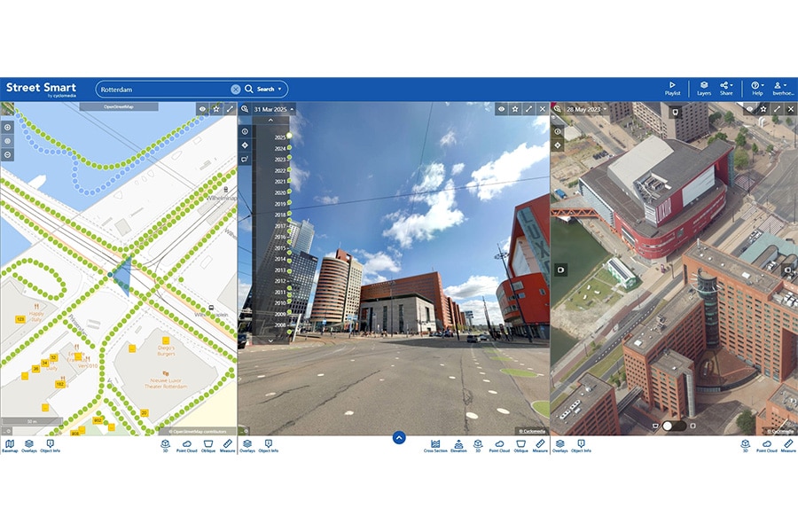This screenshot has height=532, width=798.
Task: Open the Help menu
Action: click(757, 87)
